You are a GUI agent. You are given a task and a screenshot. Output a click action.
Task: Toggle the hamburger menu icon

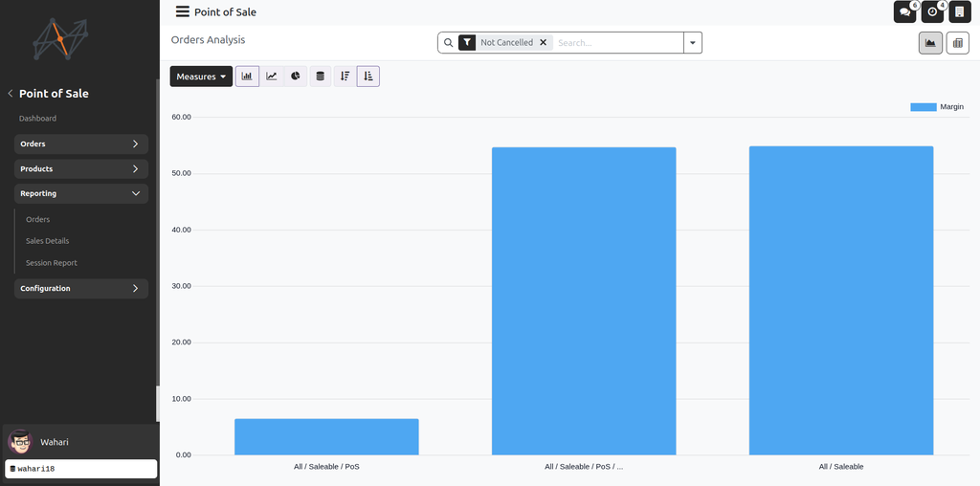(x=182, y=11)
